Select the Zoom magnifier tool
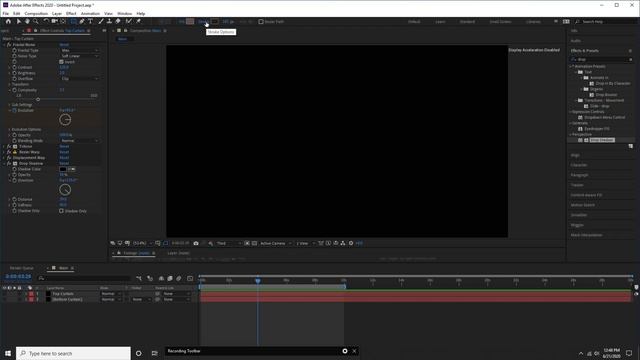Viewport: 640px width, 360px height. [36, 21]
